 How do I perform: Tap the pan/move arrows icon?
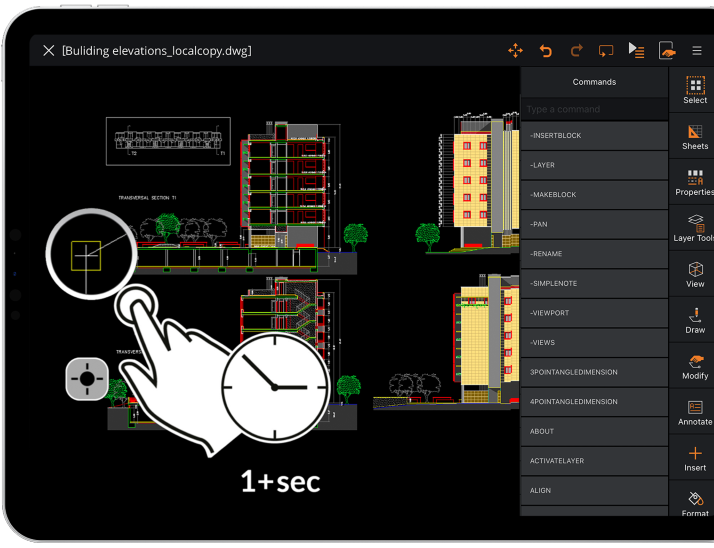(x=515, y=51)
